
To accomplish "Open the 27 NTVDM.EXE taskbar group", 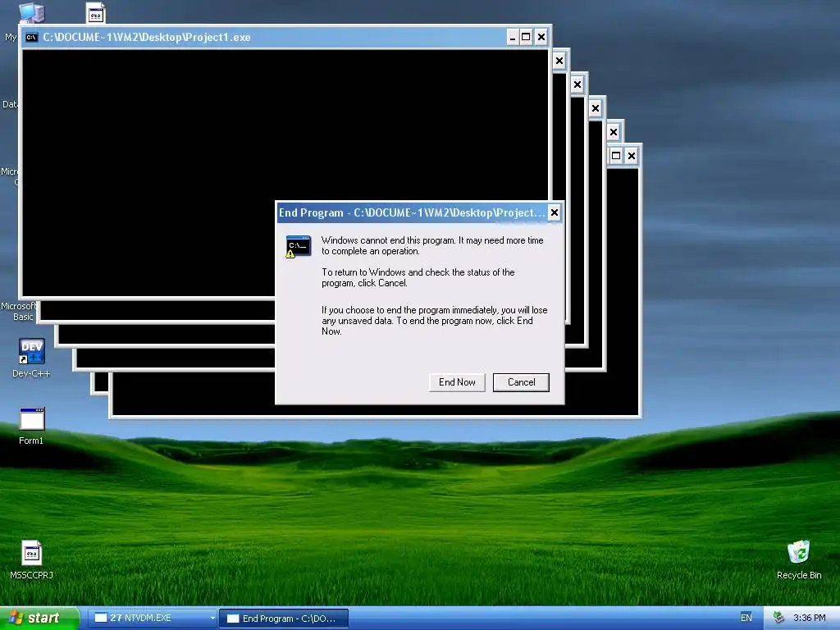I will (x=153, y=619).
